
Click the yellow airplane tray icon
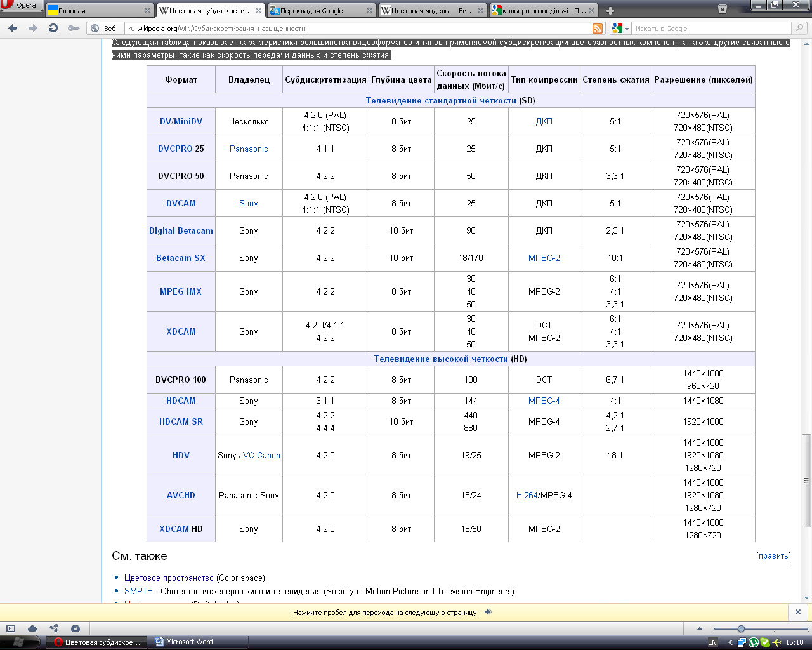tap(776, 642)
